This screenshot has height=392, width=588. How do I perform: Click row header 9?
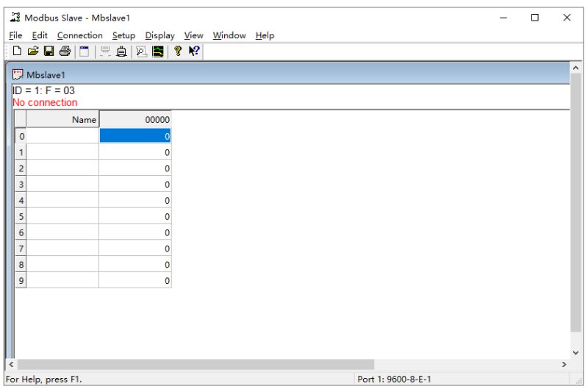[21, 281]
